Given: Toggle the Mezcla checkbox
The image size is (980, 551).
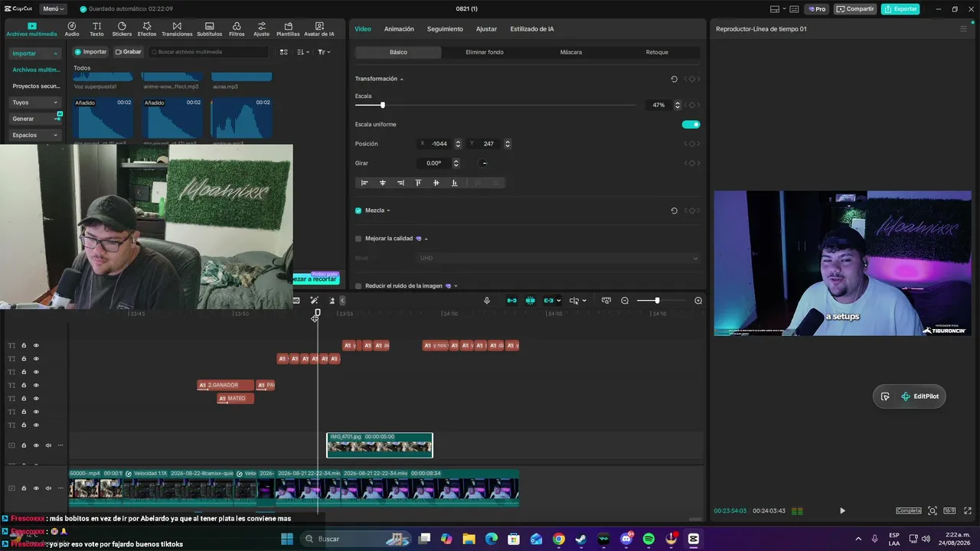Looking at the screenshot, I should pyautogui.click(x=358, y=210).
